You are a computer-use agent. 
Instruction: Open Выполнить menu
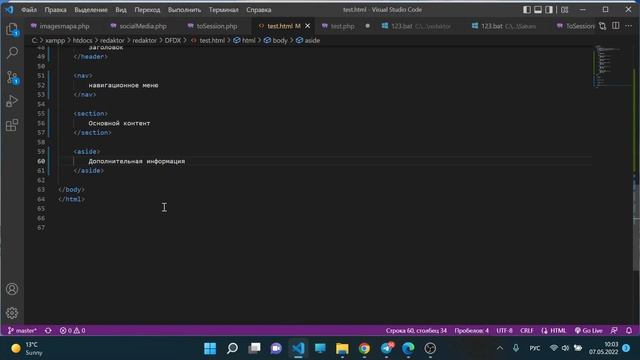point(184,9)
